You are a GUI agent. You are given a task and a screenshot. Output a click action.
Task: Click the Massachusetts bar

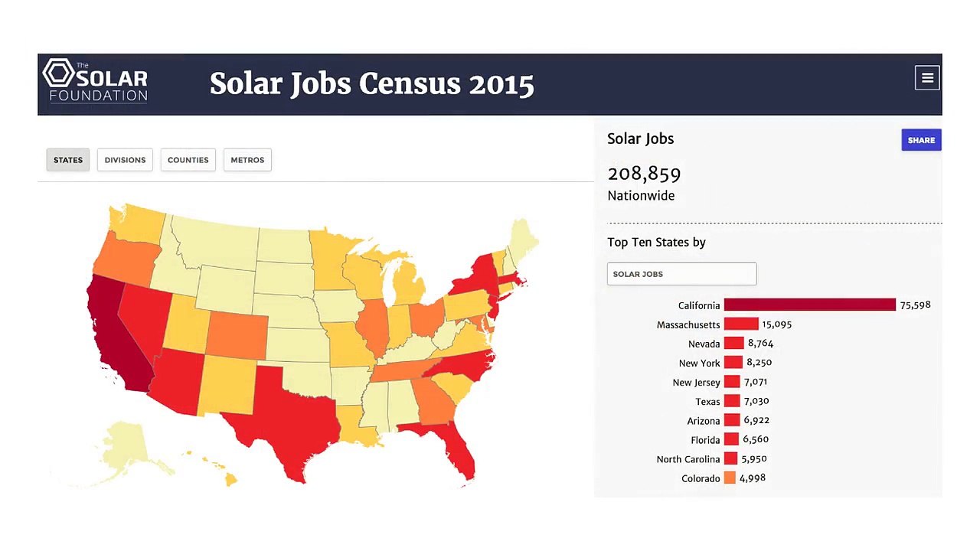740,324
